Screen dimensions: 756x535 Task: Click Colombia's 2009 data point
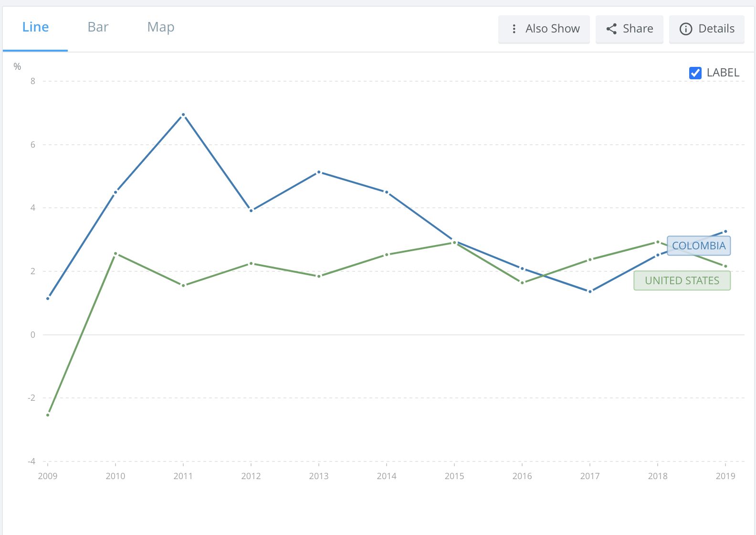48,299
